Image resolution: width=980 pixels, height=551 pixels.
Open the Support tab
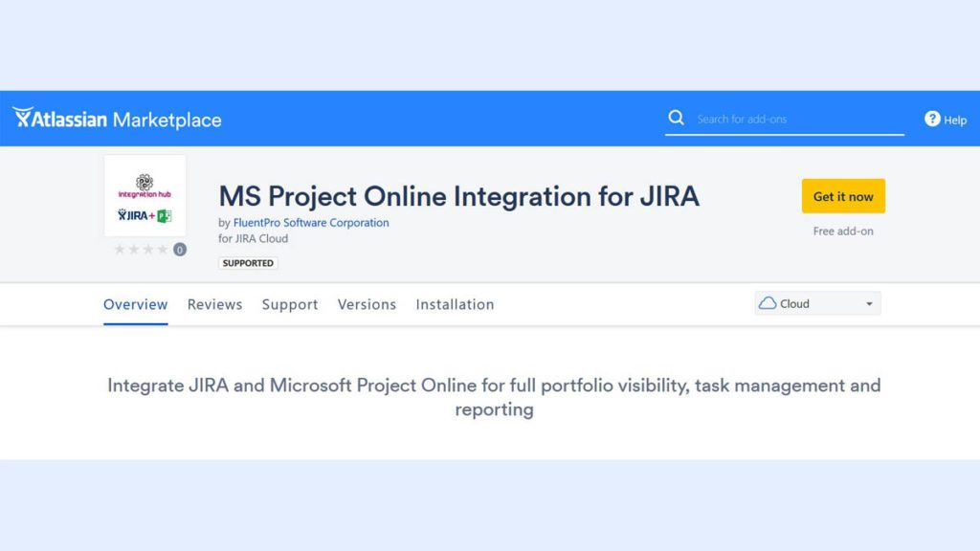coord(290,304)
